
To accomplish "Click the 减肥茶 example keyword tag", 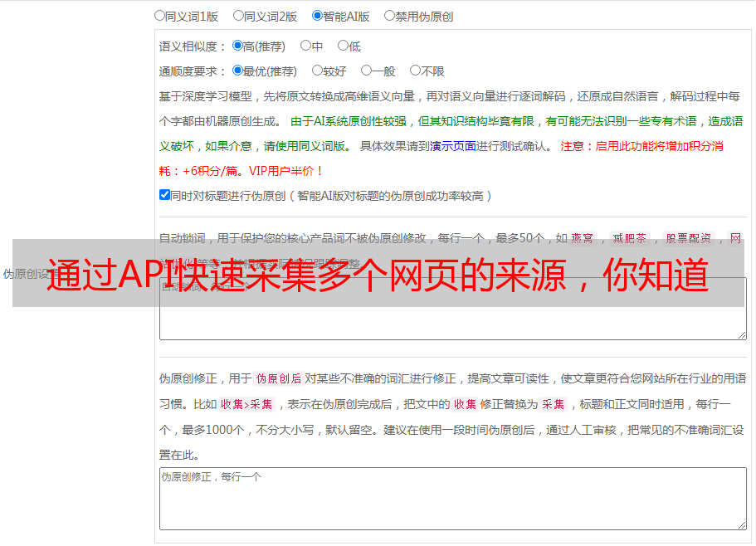I will point(629,238).
